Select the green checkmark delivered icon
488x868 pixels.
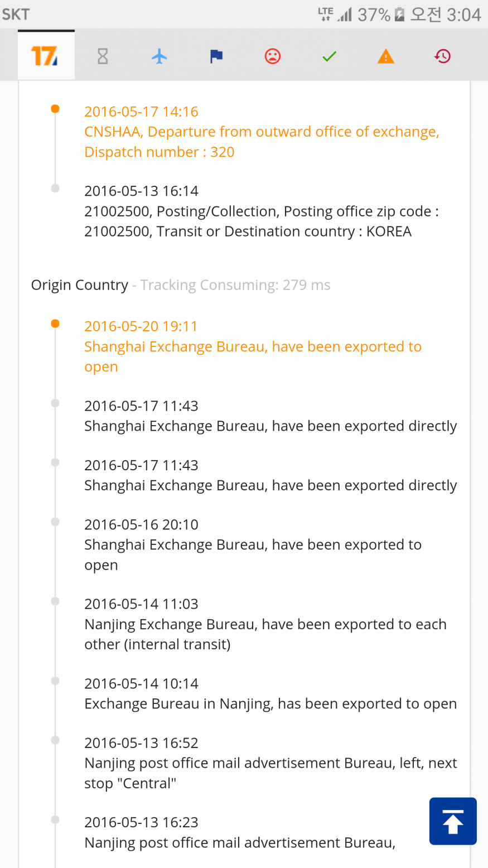[330, 56]
